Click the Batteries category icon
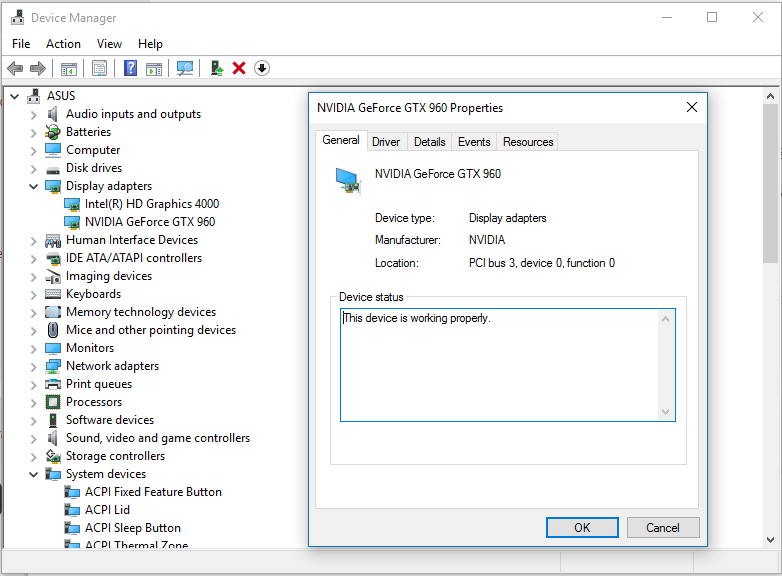Viewport: 782px width, 576px height. click(53, 132)
